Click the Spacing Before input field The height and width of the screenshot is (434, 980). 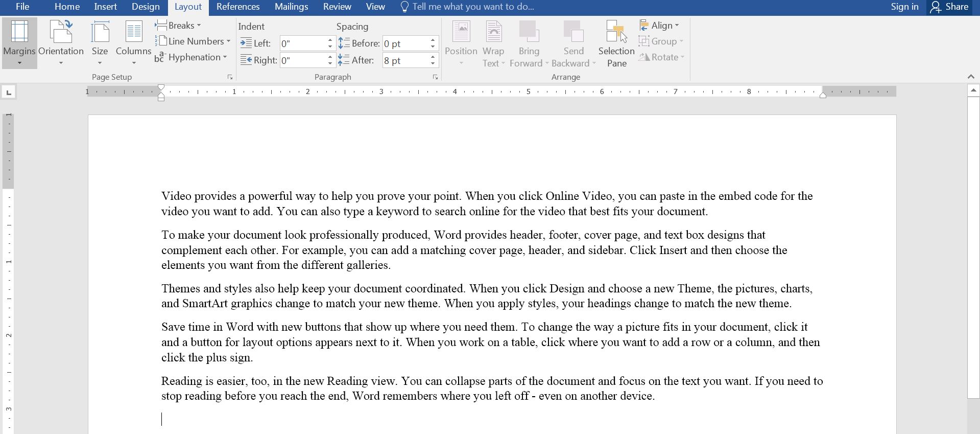coord(404,44)
